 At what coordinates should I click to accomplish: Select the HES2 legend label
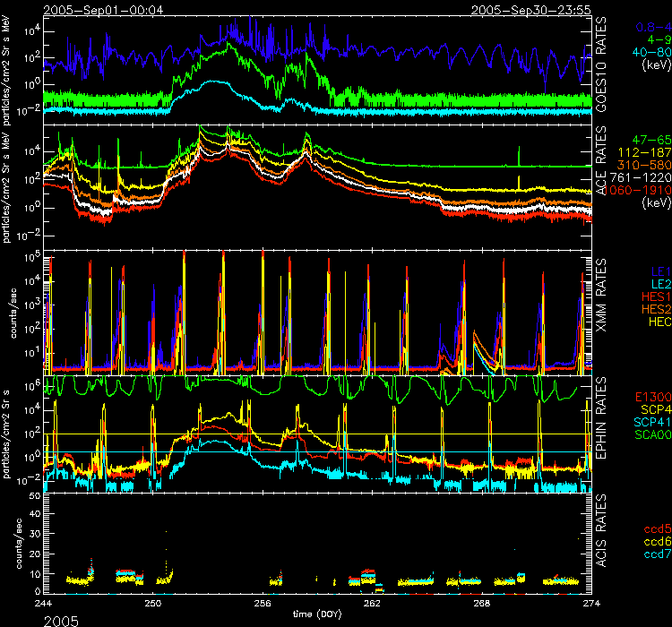click(649, 306)
